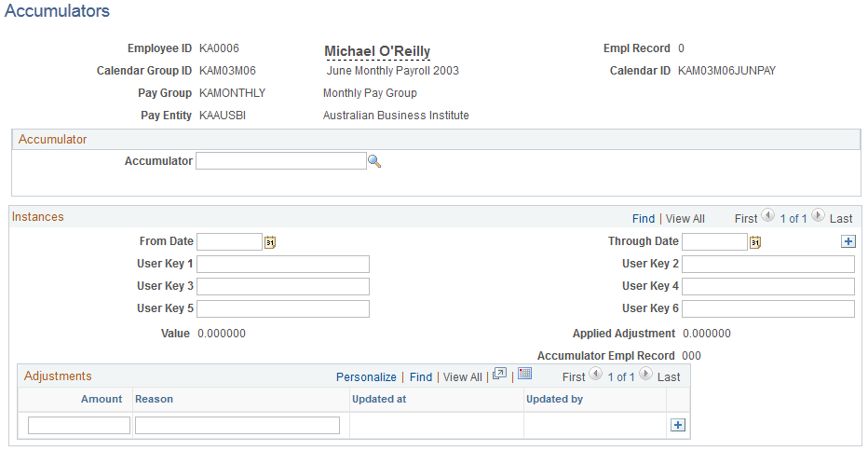The height and width of the screenshot is (451, 868).
Task: Open Michael O'Reilly name link
Action: click(x=377, y=51)
